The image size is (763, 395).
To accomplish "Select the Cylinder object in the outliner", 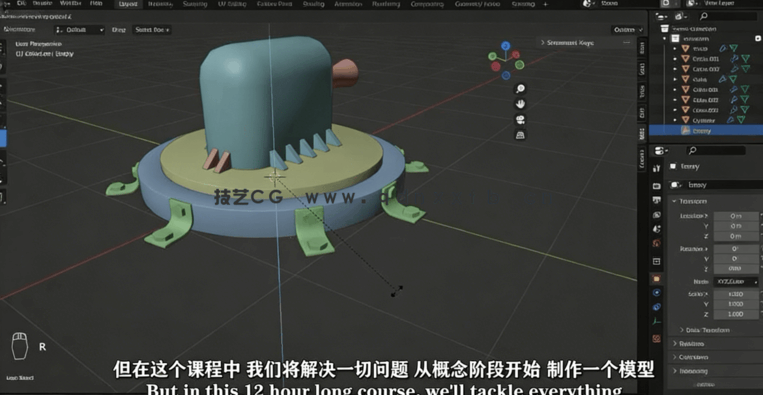I will tap(704, 120).
